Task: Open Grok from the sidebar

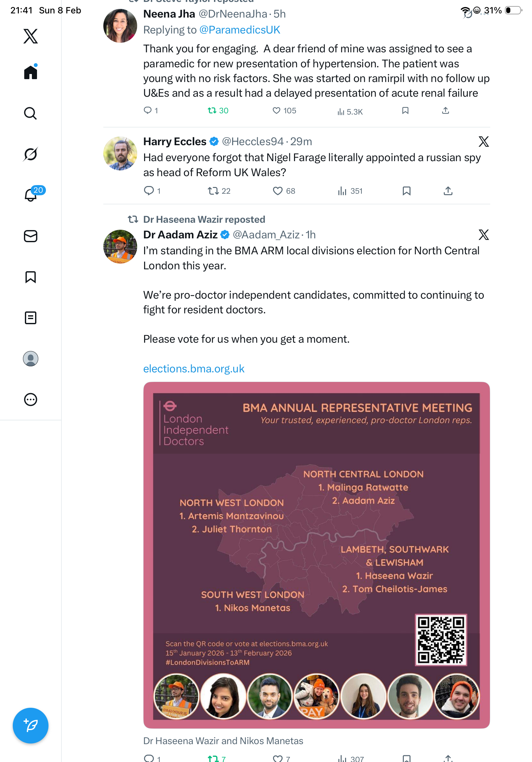Action: coord(31,154)
